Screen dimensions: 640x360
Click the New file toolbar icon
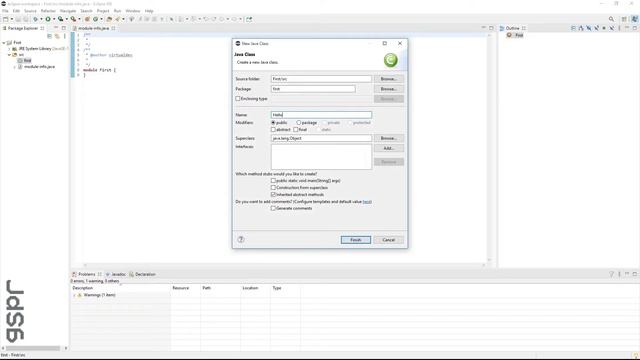coord(5,19)
